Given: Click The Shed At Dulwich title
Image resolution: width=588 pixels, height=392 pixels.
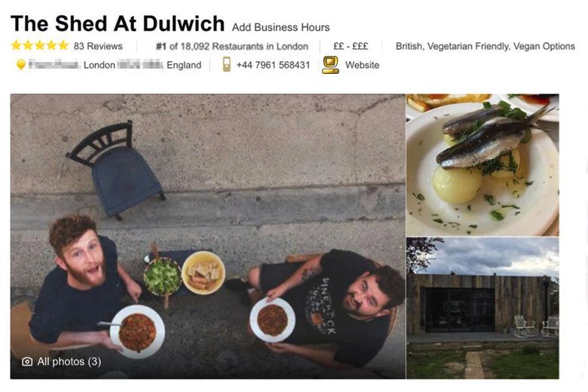Looking at the screenshot, I should (x=118, y=23).
